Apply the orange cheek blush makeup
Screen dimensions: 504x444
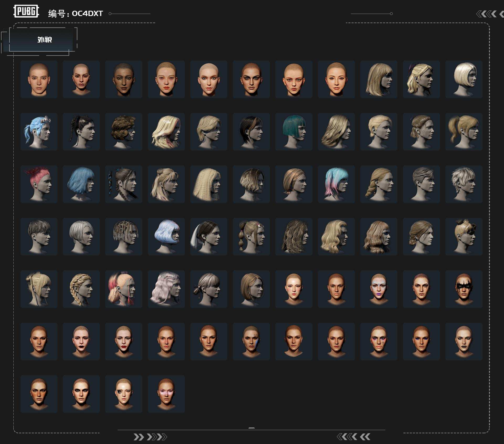tap(39, 394)
